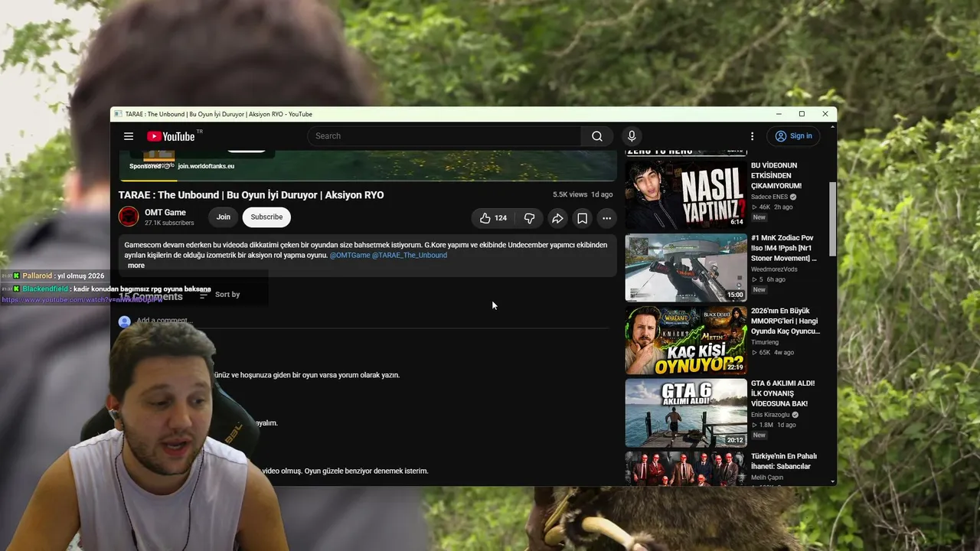Expand the description with "more"
This screenshot has height=551, width=980.
click(136, 266)
